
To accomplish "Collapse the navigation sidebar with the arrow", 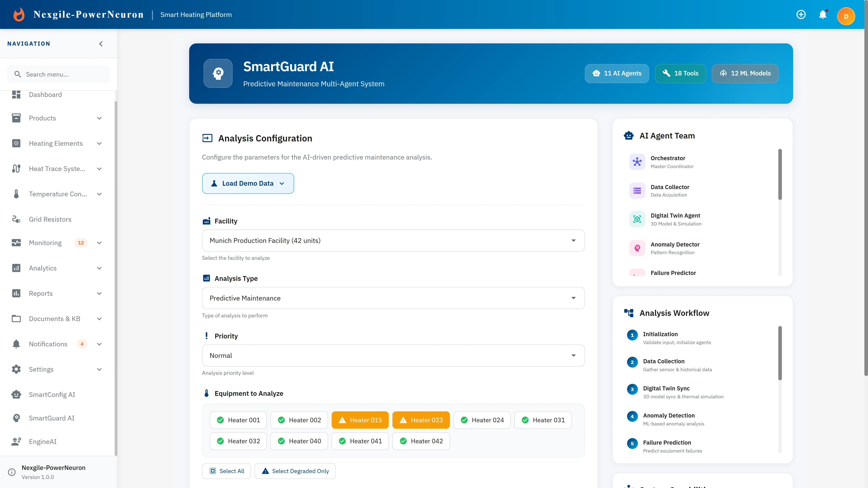I will coord(101,44).
